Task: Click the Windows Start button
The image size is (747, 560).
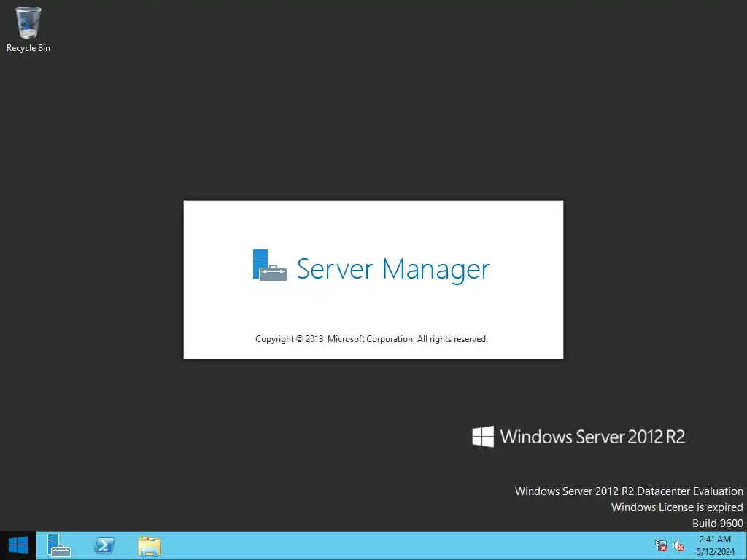Action: (x=18, y=545)
